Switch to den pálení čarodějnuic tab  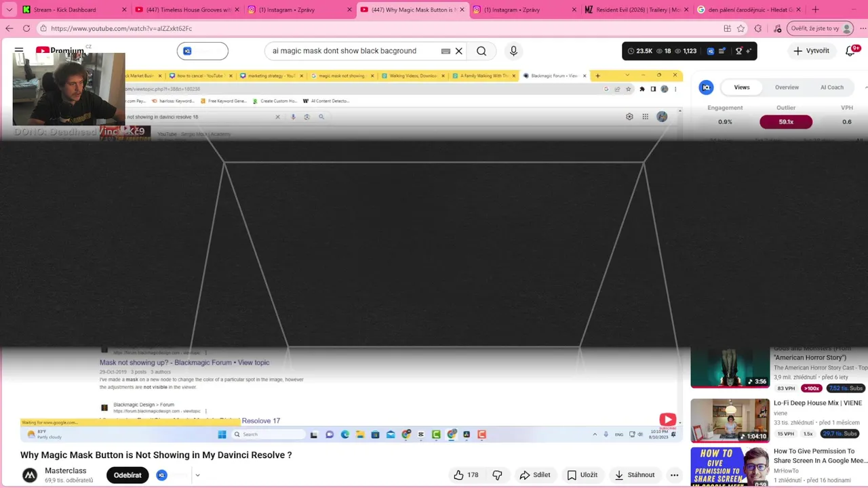[751, 9]
